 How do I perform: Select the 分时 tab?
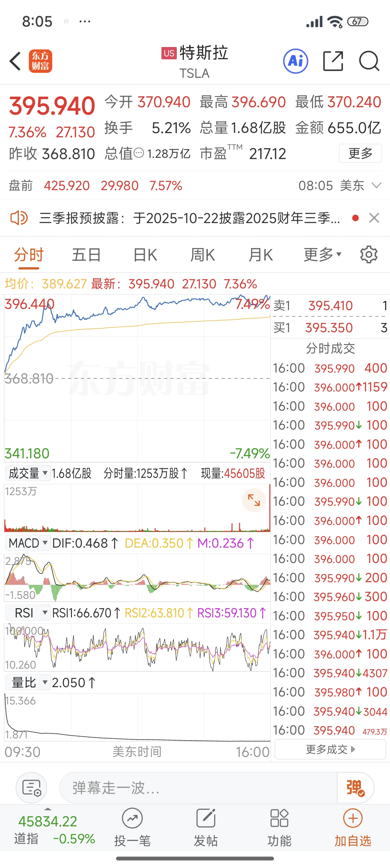pyautogui.click(x=29, y=255)
